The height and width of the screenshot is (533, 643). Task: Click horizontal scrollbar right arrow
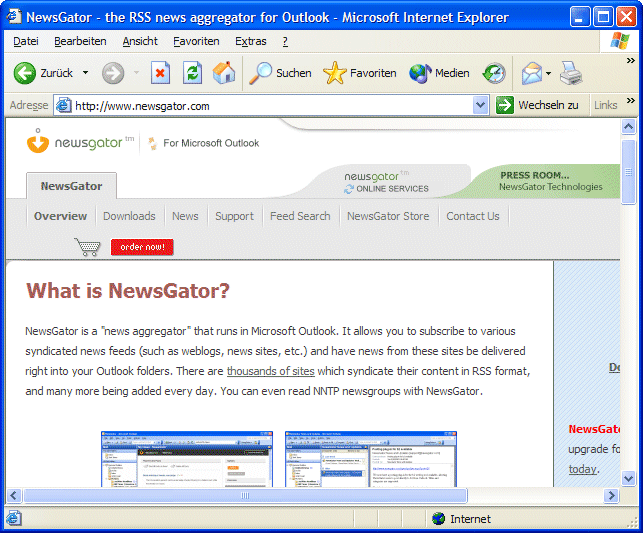[611, 495]
